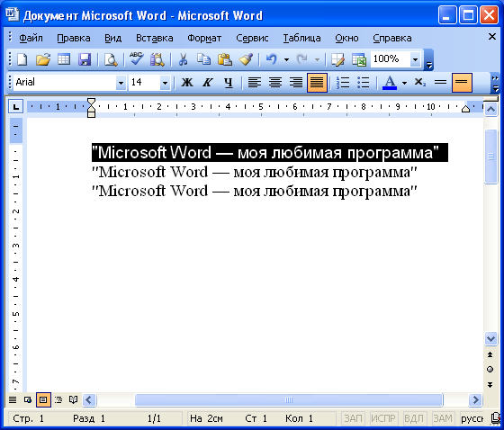Viewport: 504px width, 430px height.
Task: Start a numbered list
Action: coord(343,83)
